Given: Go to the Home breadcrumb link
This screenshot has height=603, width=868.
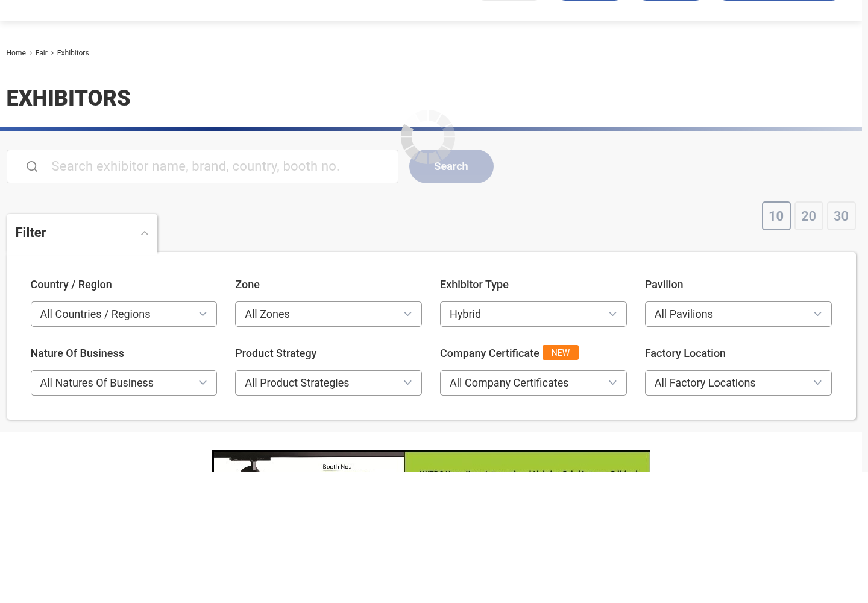Looking at the screenshot, I should click(x=16, y=53).
